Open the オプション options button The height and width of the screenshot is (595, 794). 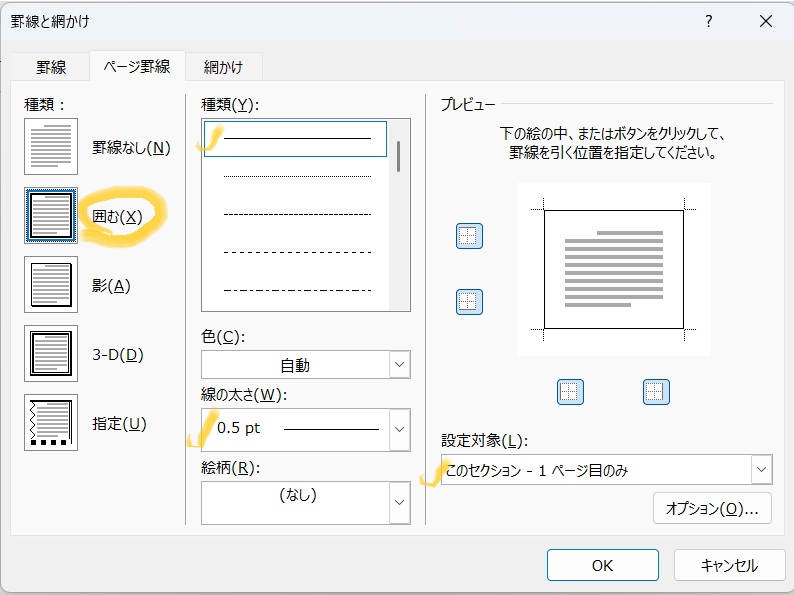coord(712,508)
